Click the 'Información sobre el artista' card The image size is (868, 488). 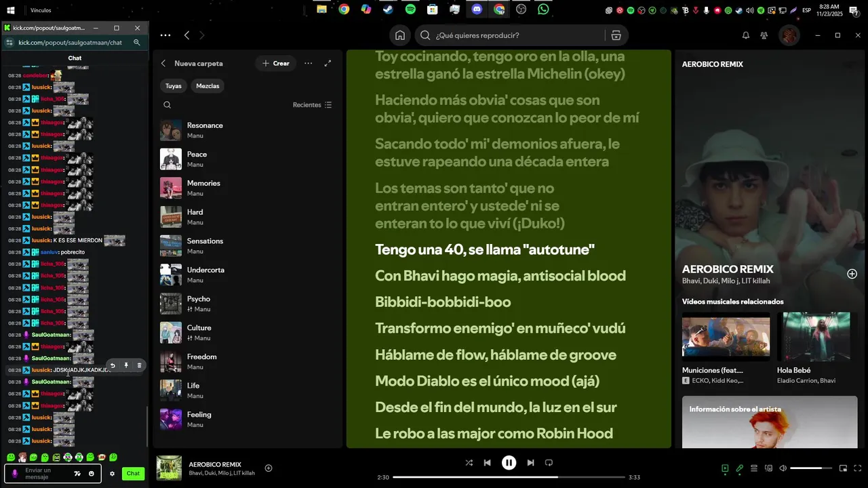pos(770,422)
